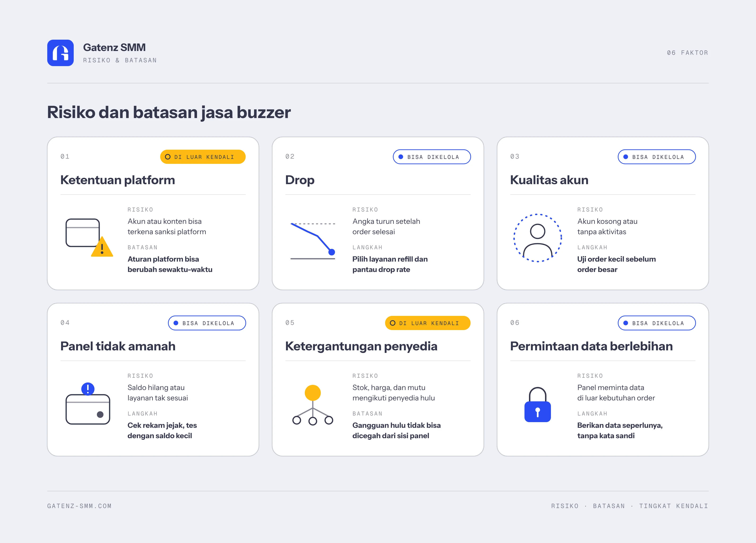The width and height of the screenshot is (756, 543).
Task: Click the TINGKAT KENDALI footer label
Action: [x=674, y=506]
